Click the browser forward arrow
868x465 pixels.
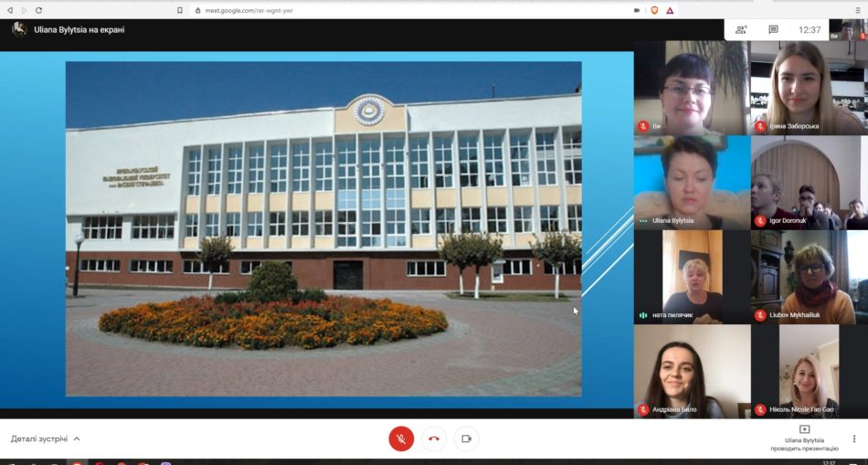point(24,10)
